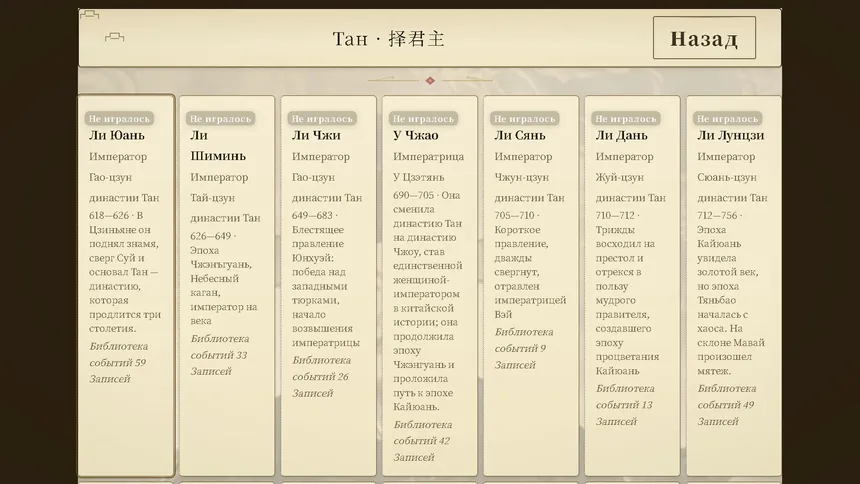Viewport: 860px width, 484px height.
Task: Click Библиотека событий 59 Записей text
Action: [x=118, y=363]
